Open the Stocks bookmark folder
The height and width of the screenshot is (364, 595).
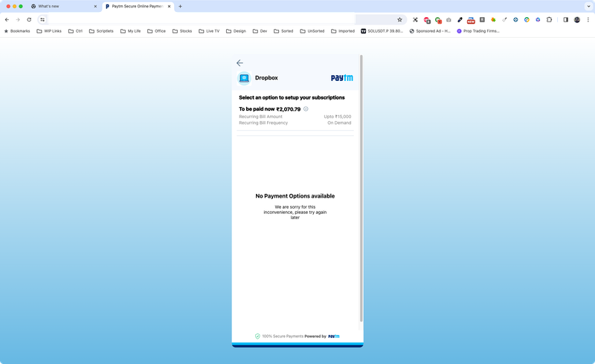(182, 31)
